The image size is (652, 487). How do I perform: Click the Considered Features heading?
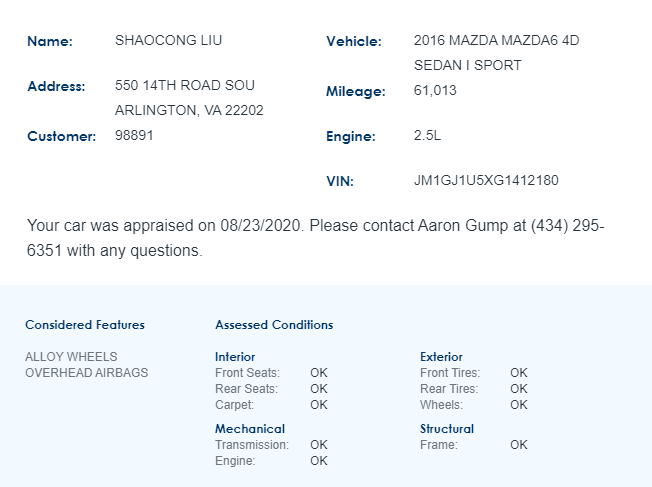(x=85, y=325)
